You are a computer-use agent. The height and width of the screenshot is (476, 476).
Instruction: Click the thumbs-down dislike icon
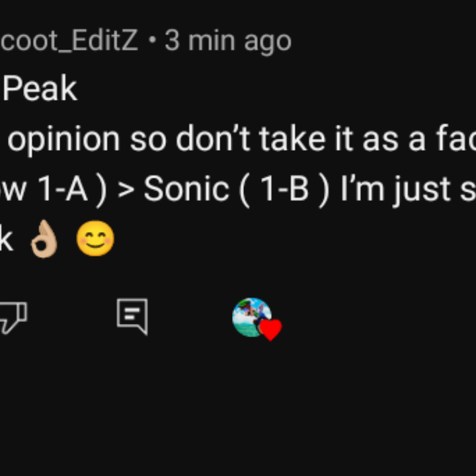pos(12,318)
